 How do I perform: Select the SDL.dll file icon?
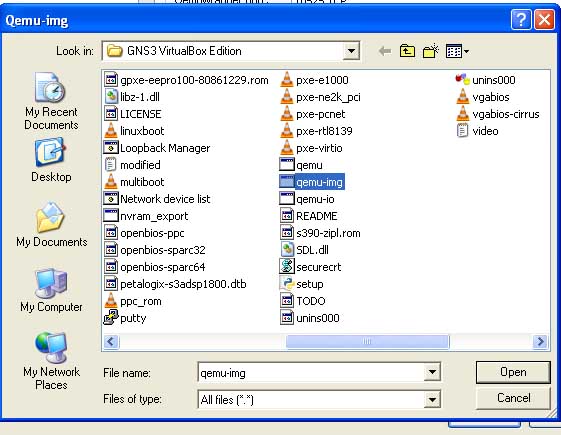coord(287,250)
